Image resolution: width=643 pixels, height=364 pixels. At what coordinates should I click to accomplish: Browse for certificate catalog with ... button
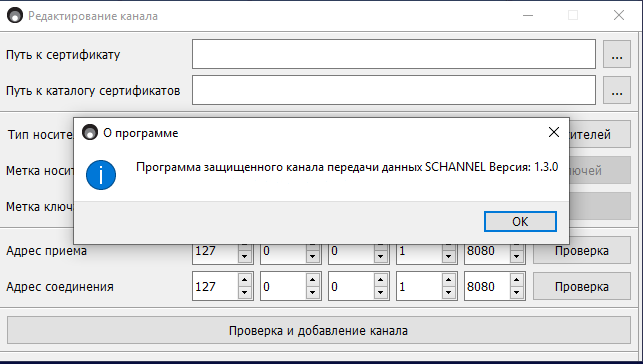617,90
